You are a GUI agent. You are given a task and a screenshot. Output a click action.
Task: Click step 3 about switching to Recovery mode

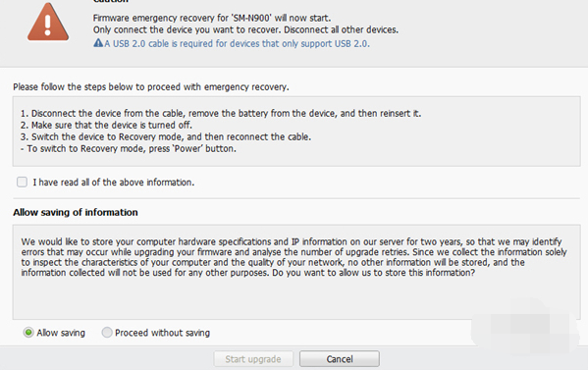pos(166,136)
